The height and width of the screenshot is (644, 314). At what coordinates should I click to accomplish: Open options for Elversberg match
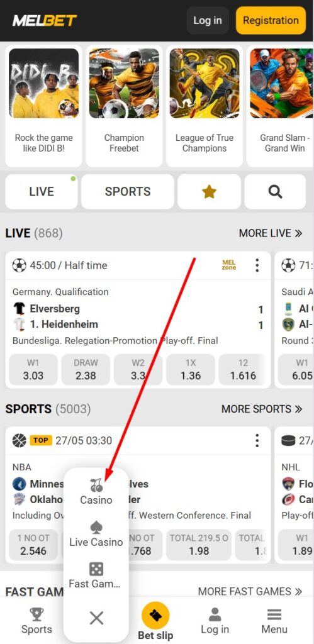coord(257,265)
